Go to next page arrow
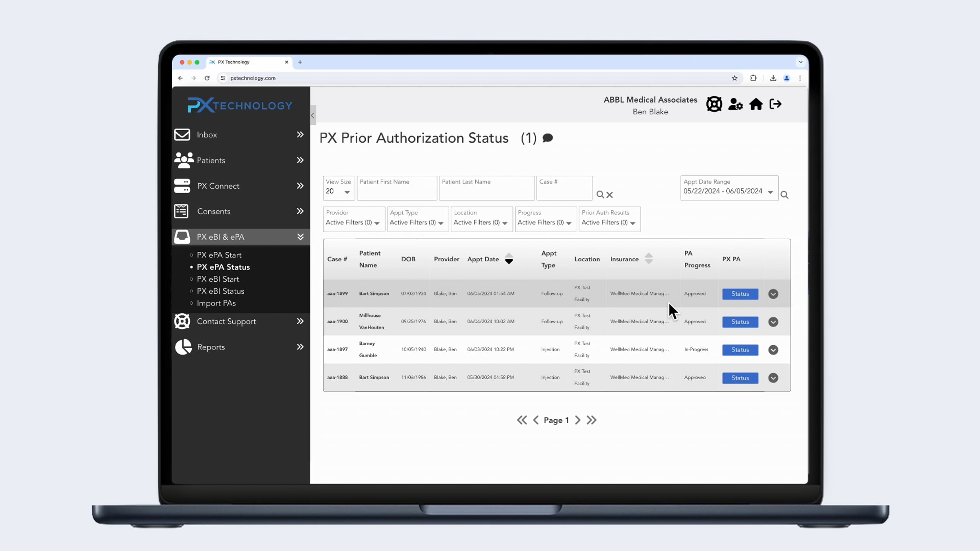Viewport: 980px width, 551px height. click(x=578, y=420)
